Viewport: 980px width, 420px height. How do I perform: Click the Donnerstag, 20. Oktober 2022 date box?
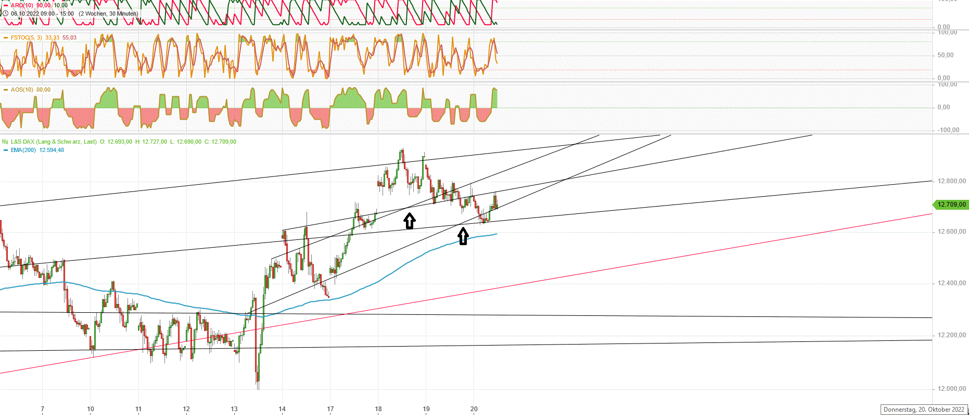[x=924, y=410]
